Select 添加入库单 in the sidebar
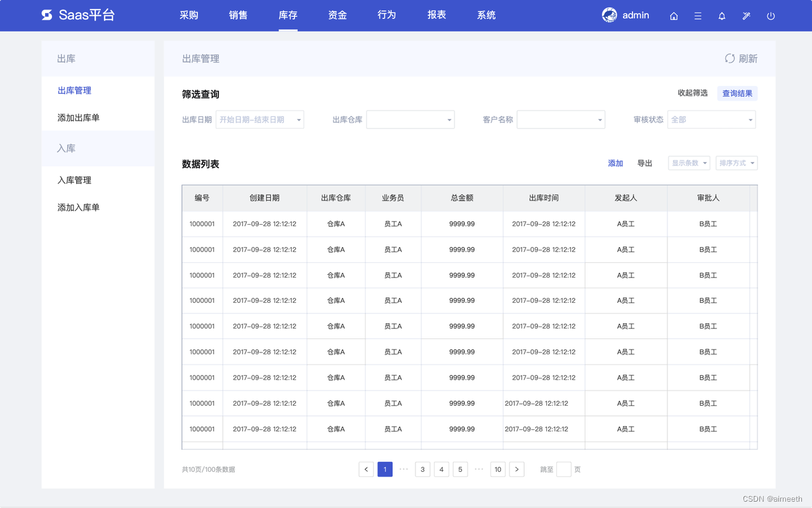Viewport: 812px width, 508px height. [x=79, y=208]
